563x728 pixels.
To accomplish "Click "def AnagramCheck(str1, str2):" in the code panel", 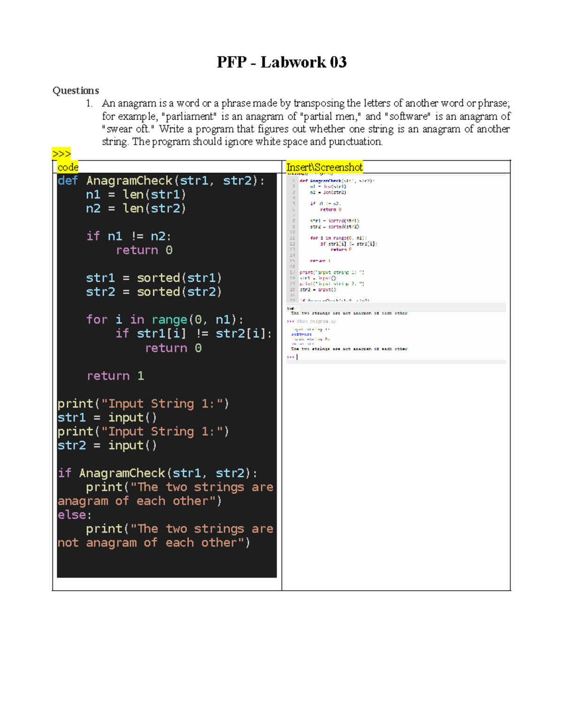I will click(x=162, y=180).
